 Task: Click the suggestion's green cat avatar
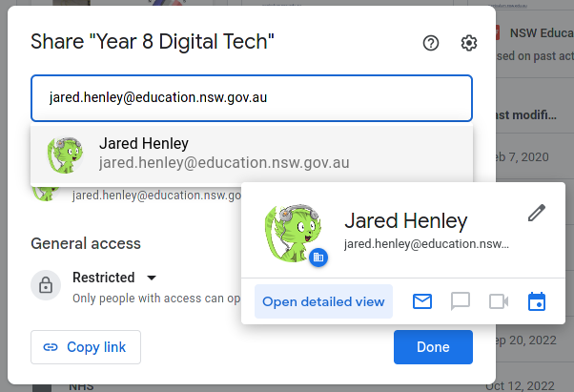point(65,155)
